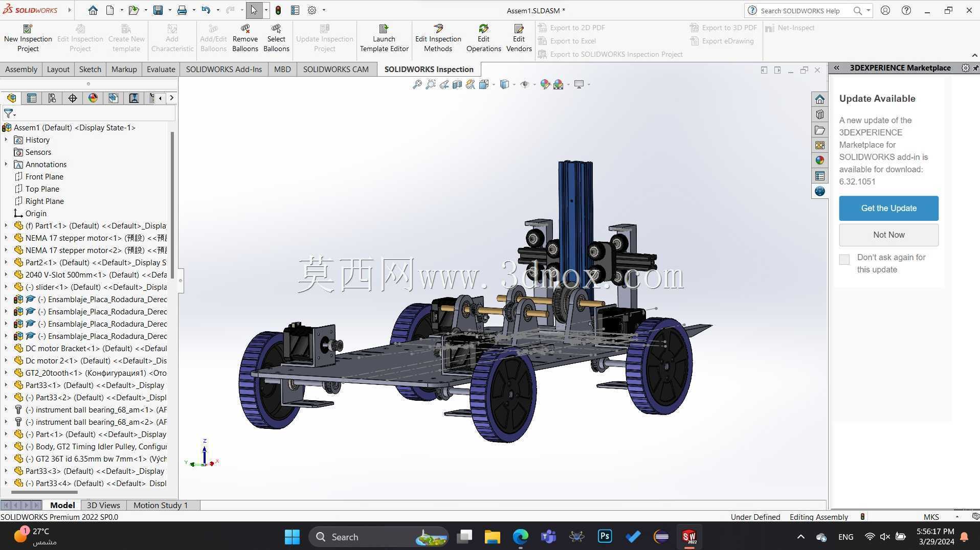
Task: Click feature tree horizontal scrollbar
Action: (44, 493)
